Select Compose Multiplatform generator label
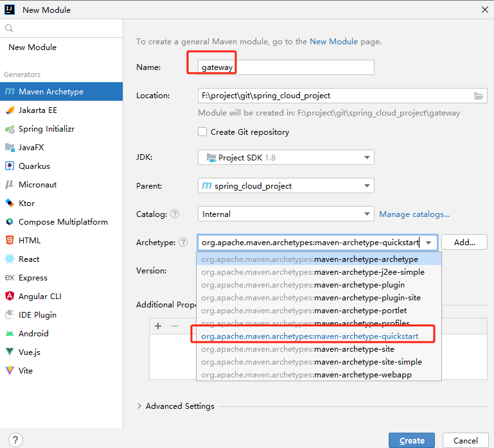494x448 pixels. pyautogui.click(x=63, y=222)
